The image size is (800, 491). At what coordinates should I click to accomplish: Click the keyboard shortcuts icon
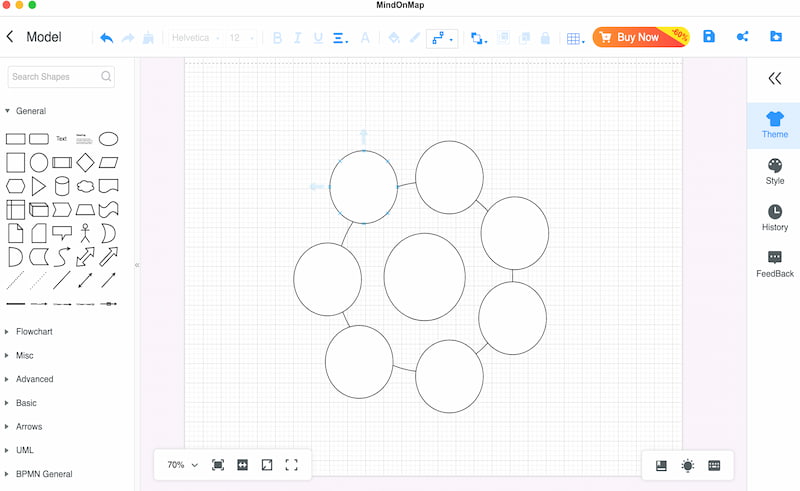click(x=714, y=465)
